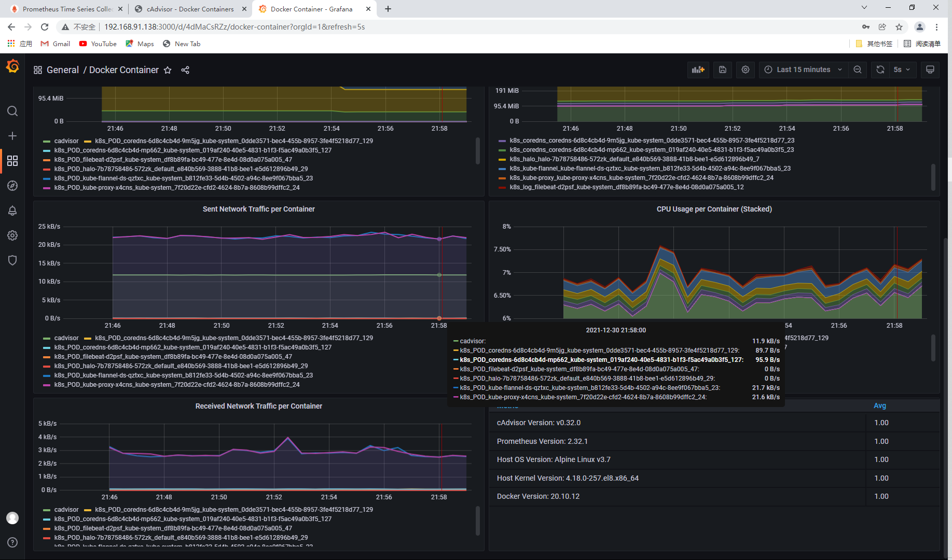This screenshot has width=952, height=560.
Task: Sort the table by Avg column
Action: [880, 405]
